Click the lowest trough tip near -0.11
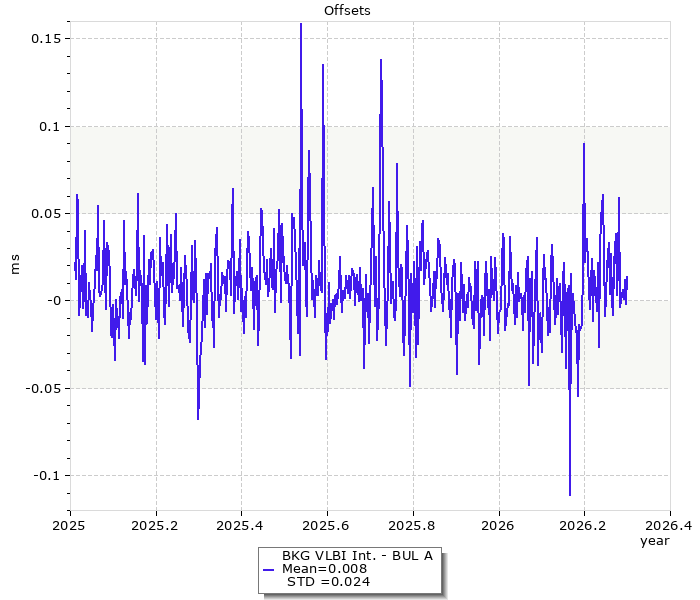 point(570,494)
